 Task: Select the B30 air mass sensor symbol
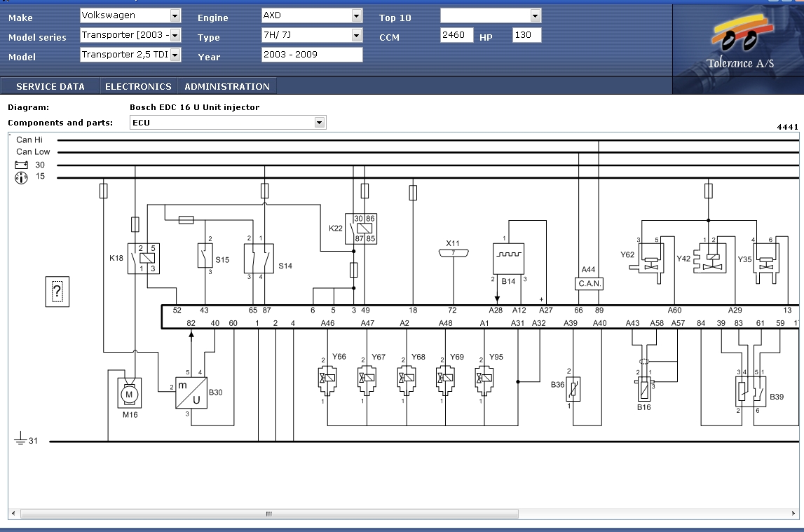(x=191, y=393)
